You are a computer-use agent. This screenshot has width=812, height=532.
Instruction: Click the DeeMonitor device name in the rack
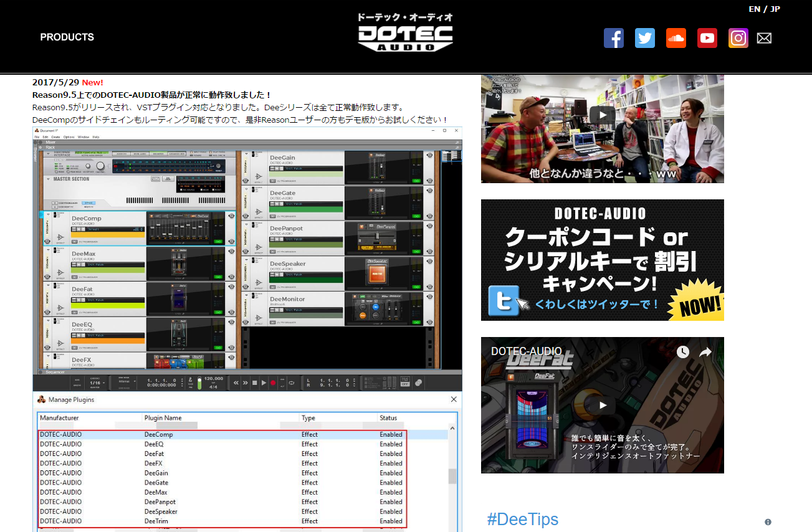click(287, 299)
